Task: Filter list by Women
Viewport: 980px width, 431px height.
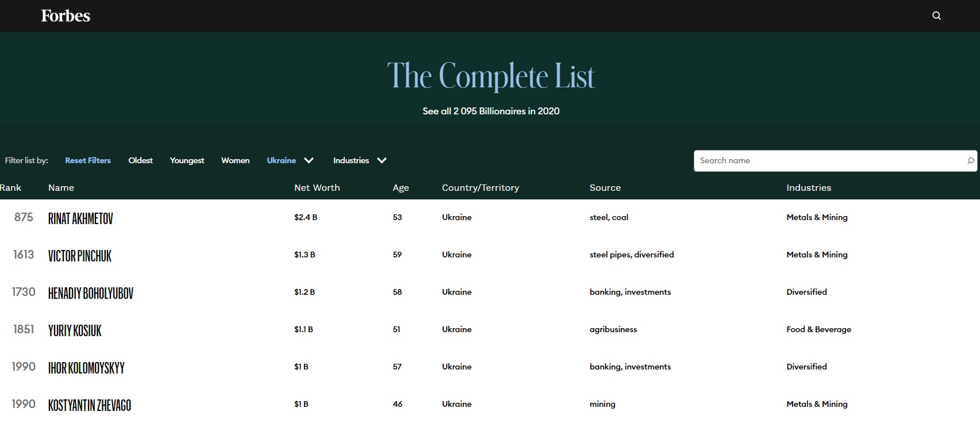Action: tap(235, 160)
